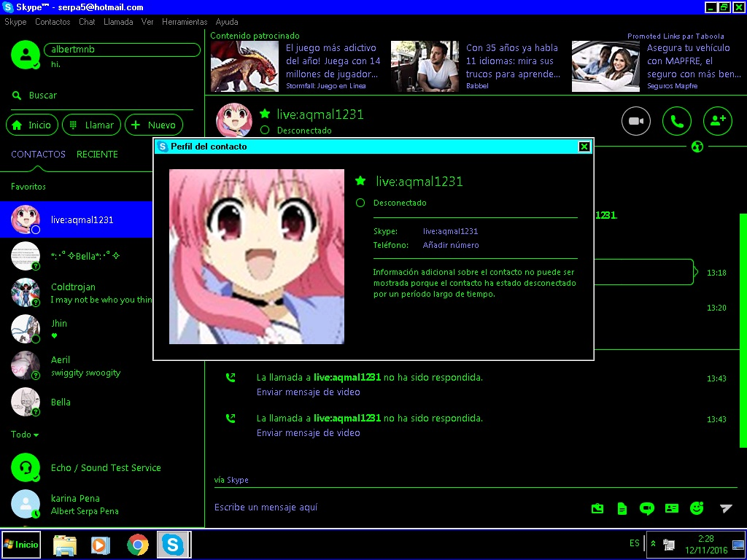Open the Herramientas menu
Viewport: 747px width, 560px height.
184,22
